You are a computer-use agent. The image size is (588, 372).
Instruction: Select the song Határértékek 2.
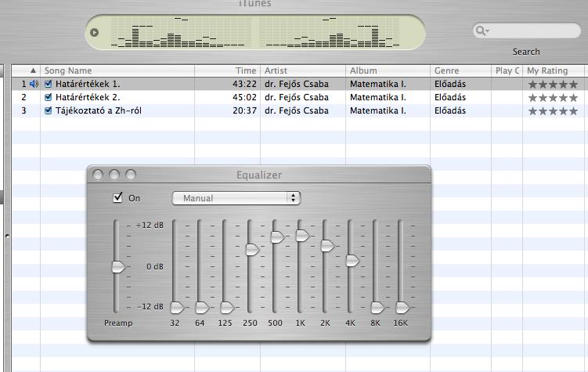(x=88, y=97)
